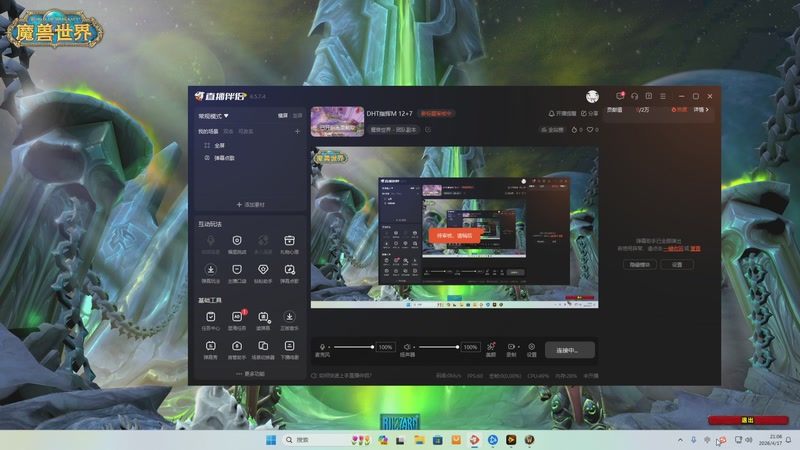Click 隐藏模块 button in danmaku panel
The image size is (800, 450).
tap(640, 264)
